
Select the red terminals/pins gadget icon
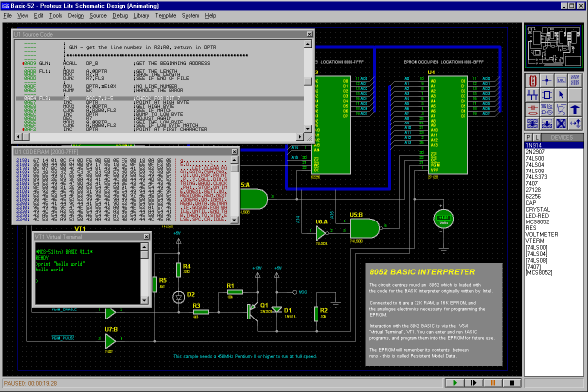[532, 109]
